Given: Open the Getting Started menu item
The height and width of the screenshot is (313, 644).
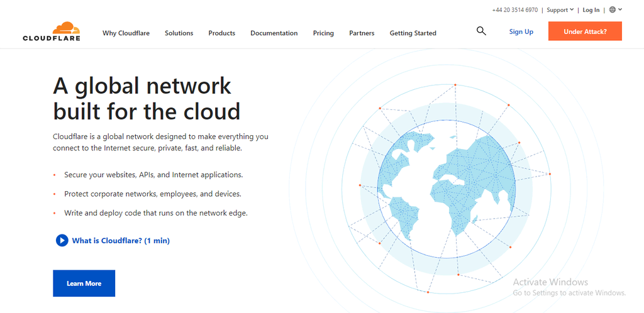Looking at the screenshot, I should (x=413, y=33).
